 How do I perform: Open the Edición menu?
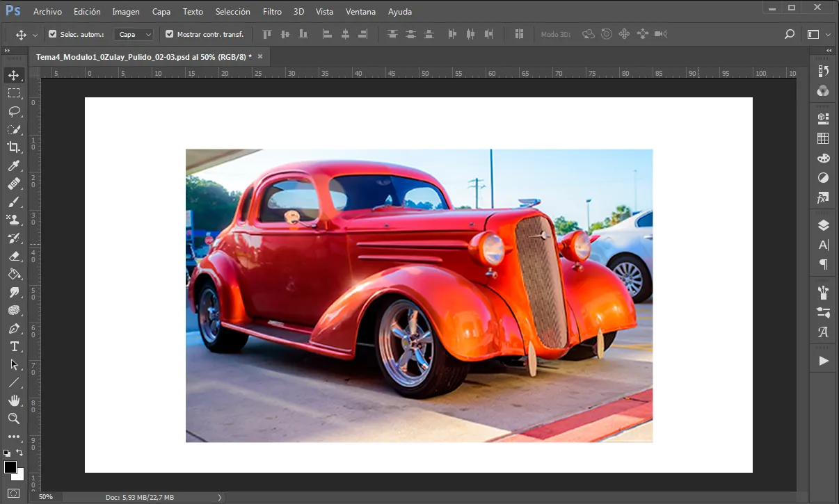click(x=87, y=12)
